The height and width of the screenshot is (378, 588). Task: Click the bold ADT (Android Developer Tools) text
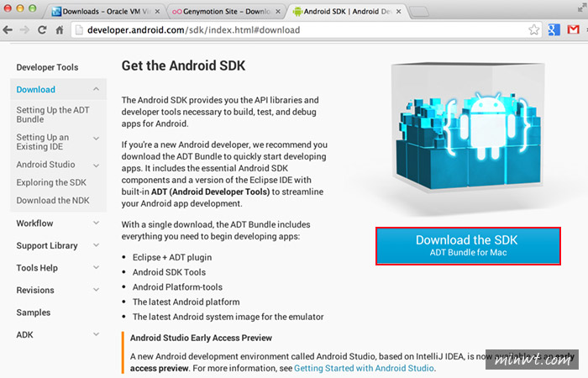click(x=210, y=192)
